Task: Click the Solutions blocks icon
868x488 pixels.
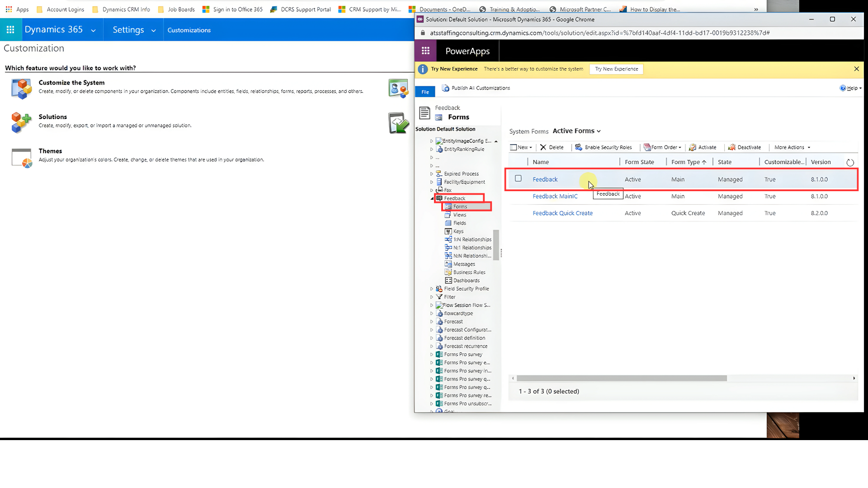Action: pyautogui.click(x=21, y=122)
